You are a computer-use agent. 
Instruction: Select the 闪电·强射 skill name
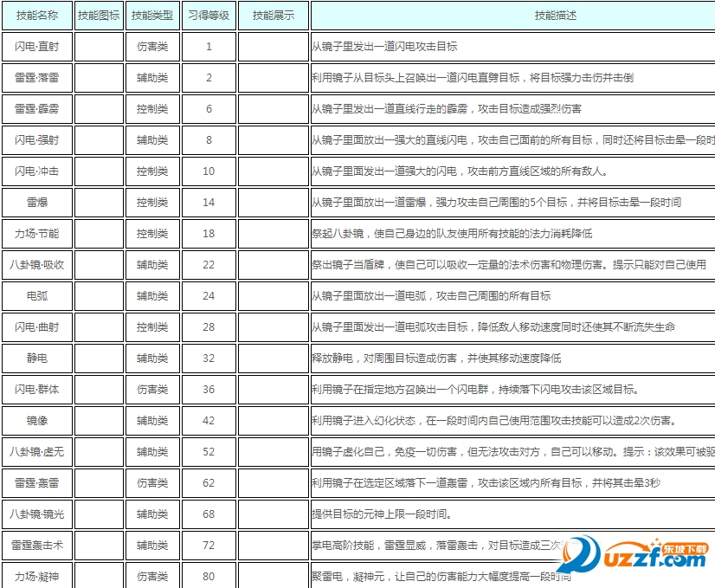click(x=37, y=140)
